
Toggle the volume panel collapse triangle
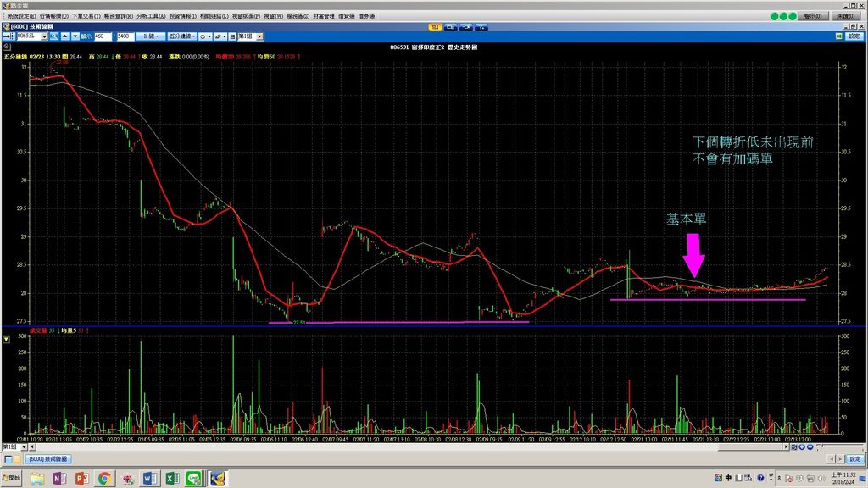[6, 339]
